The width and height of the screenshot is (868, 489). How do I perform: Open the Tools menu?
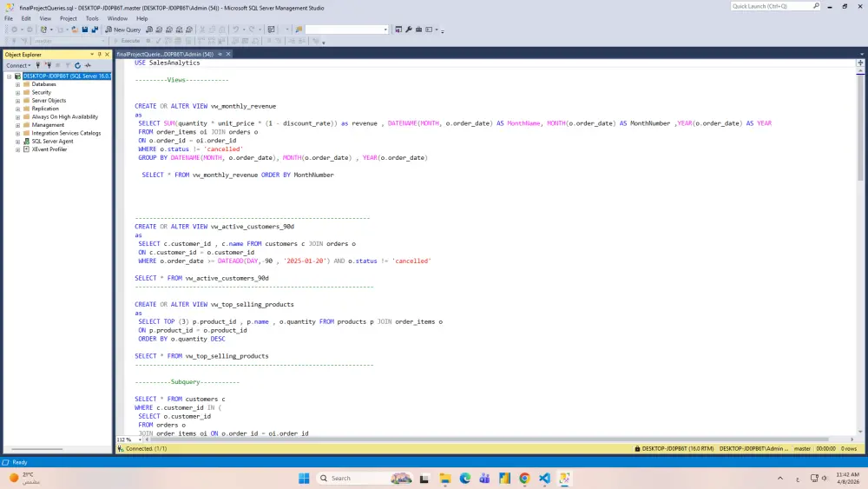coord(92,18)
